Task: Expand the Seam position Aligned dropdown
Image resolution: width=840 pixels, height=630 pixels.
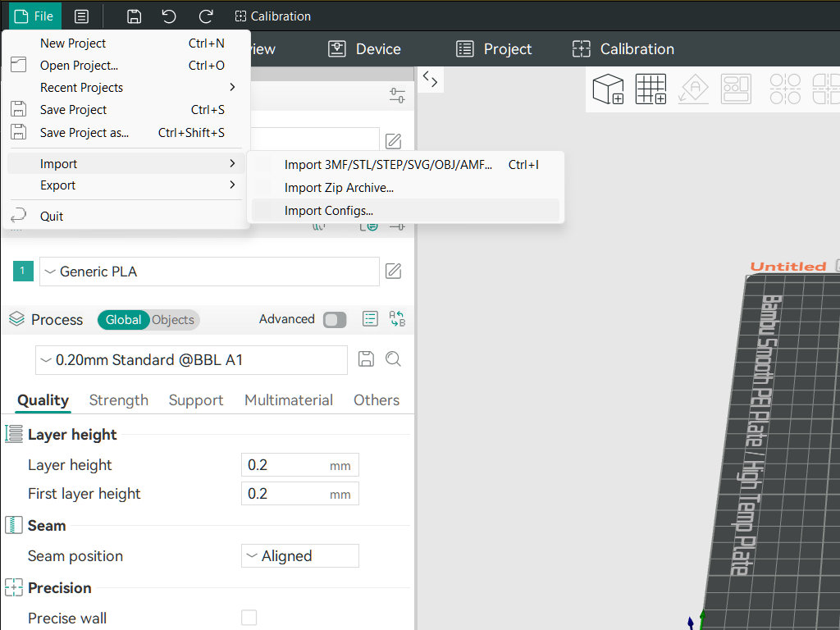Action: 300,556
